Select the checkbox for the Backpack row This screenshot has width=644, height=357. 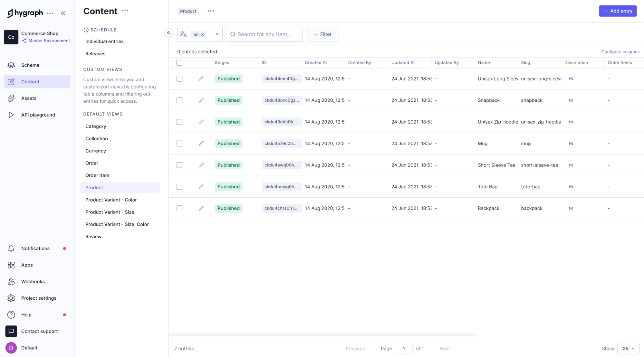click(179, 208)
